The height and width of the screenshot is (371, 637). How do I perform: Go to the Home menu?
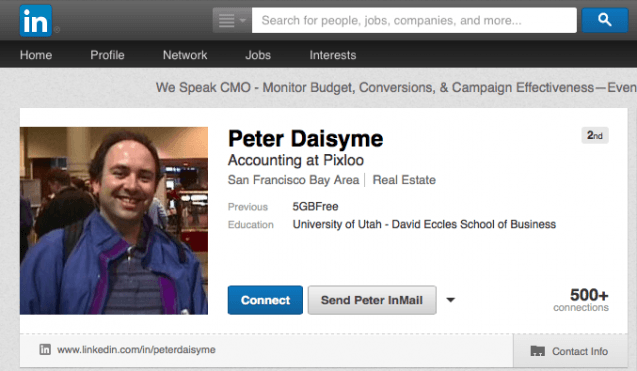coord(36,55)
